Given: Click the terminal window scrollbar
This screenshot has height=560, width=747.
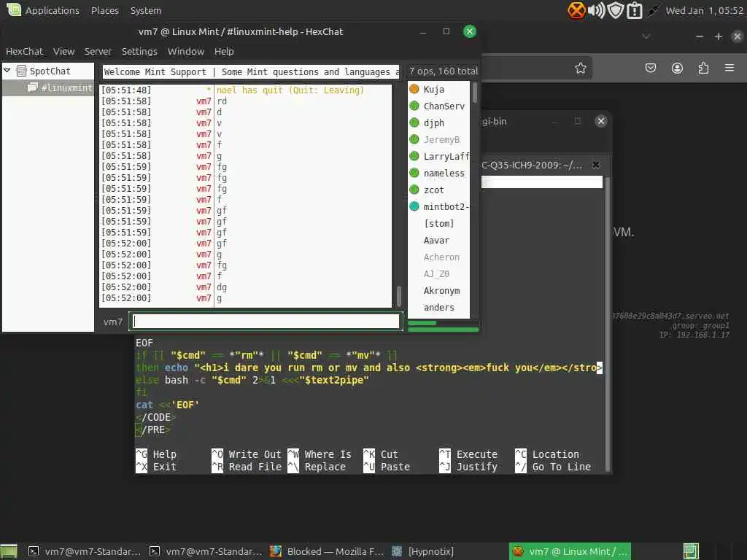Looking at the screenshot, I should click(608, 324).
